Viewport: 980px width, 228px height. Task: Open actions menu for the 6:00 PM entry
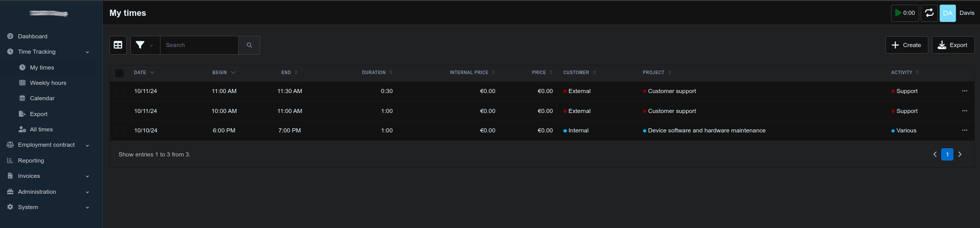[x=964, y=130]
